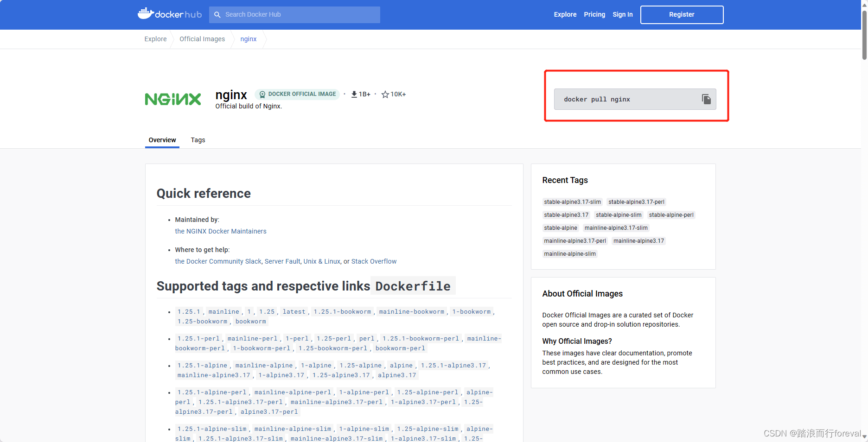
Task: Click the bookworm tag link
Action: tap(250, 322)
